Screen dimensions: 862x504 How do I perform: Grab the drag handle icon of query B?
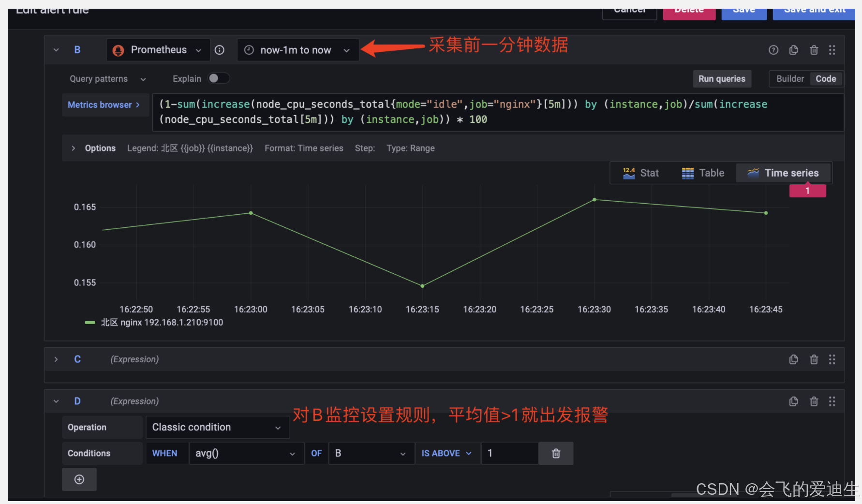832,50
